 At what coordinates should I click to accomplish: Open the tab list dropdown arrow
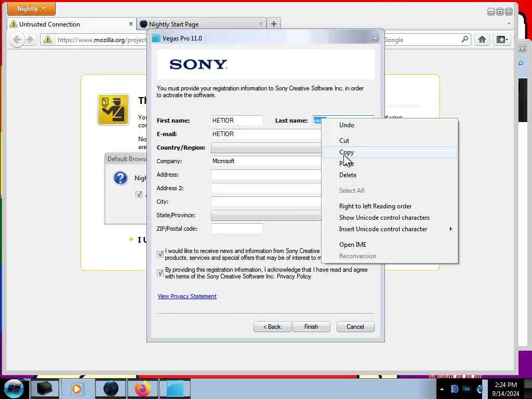coord(509,24)
